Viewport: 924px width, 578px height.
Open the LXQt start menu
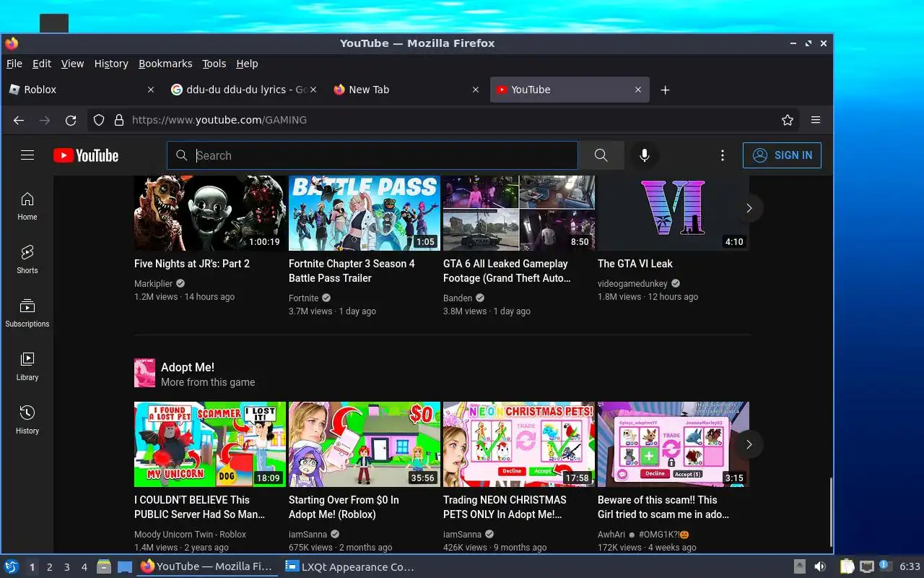click(x=12, y=566)
